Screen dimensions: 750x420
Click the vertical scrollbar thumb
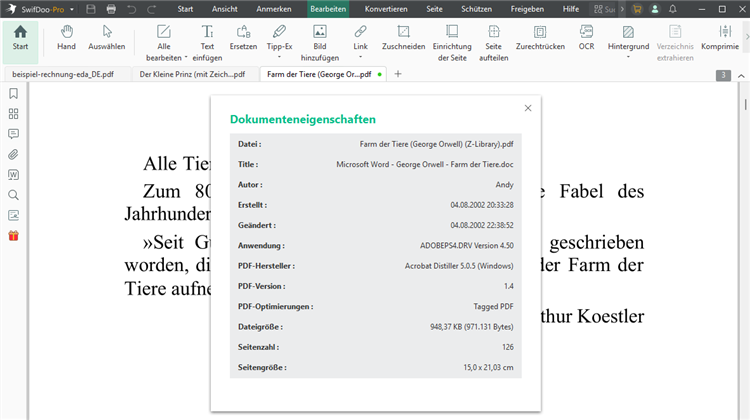745,104
